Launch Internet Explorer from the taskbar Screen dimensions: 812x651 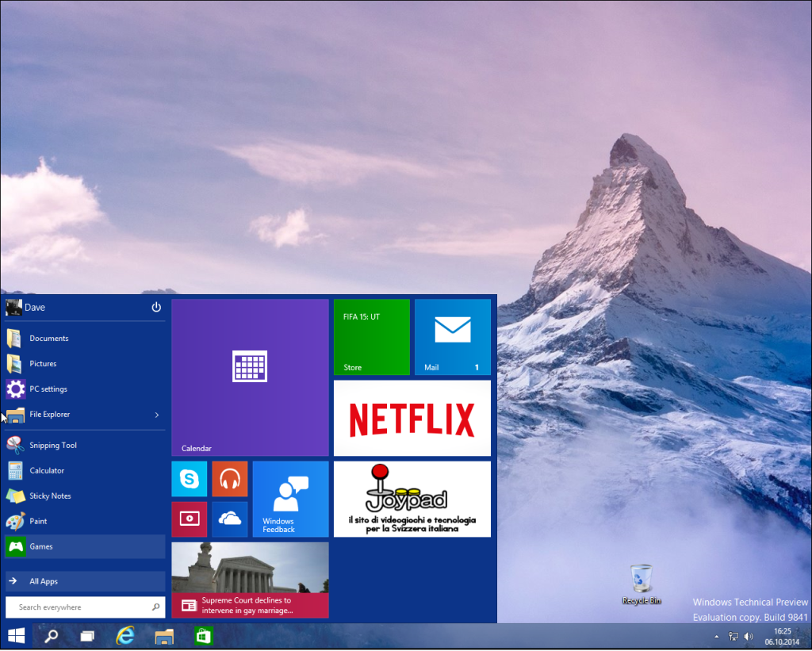(125, 636)
